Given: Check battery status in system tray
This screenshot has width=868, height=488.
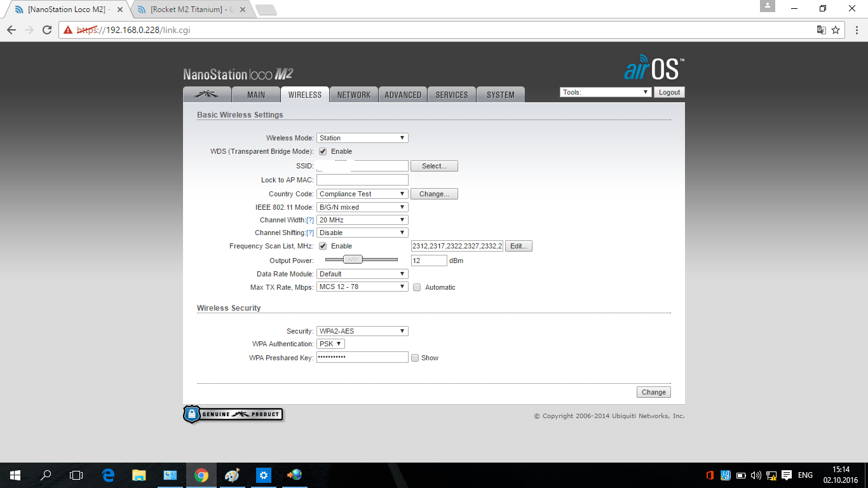Looking at the screenshot, I should pyautogui.click(x=741, y=475).
